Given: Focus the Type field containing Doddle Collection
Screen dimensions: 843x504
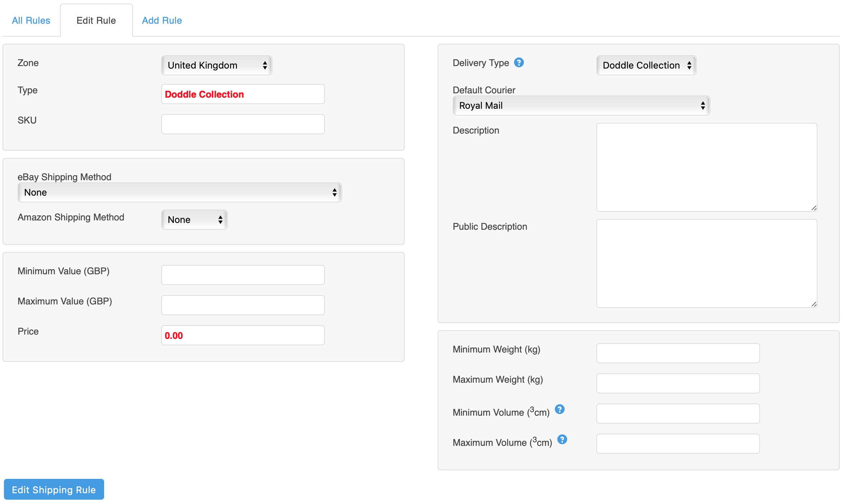Looking at the screenshot, I should coord(243,94).
